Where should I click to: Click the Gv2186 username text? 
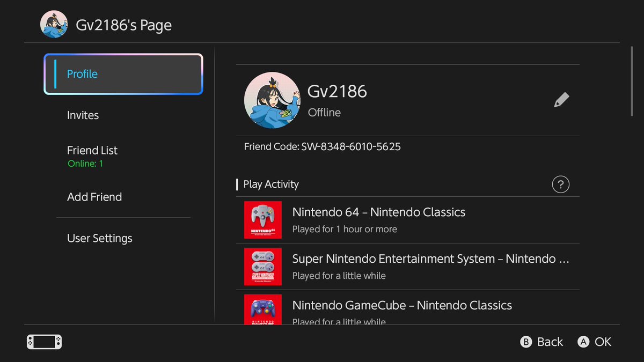tap(337, 91)
